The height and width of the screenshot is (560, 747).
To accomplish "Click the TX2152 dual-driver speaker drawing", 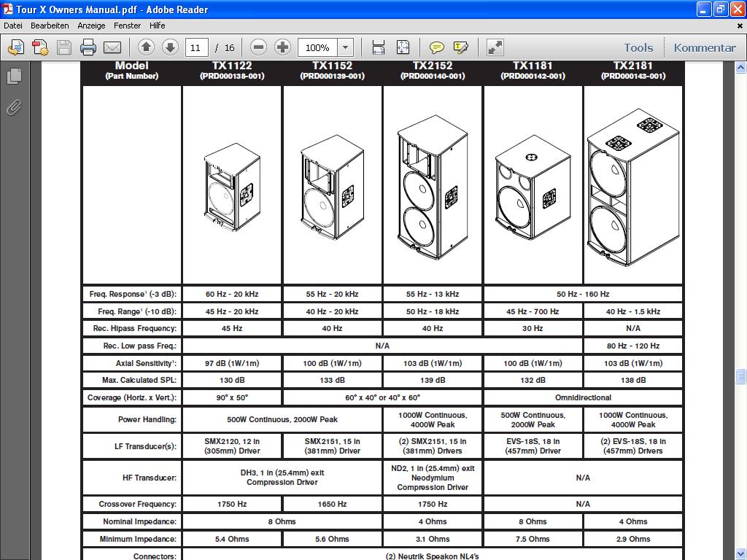I will (x=433, y=187).
